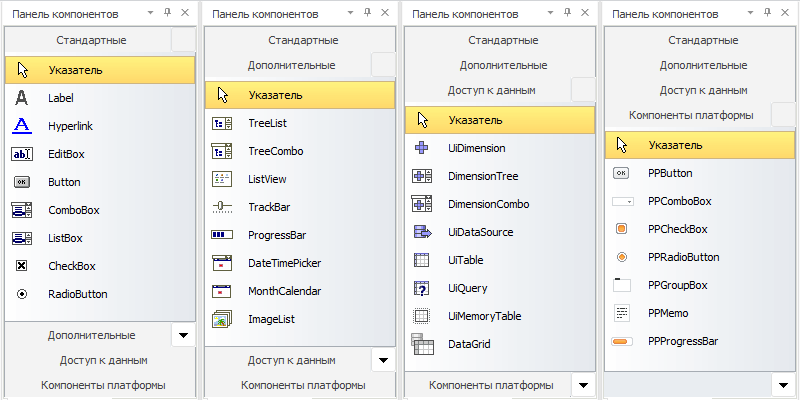Click the Hyperlink component icon
Screen dimensions: 800x400
[22, 127]
